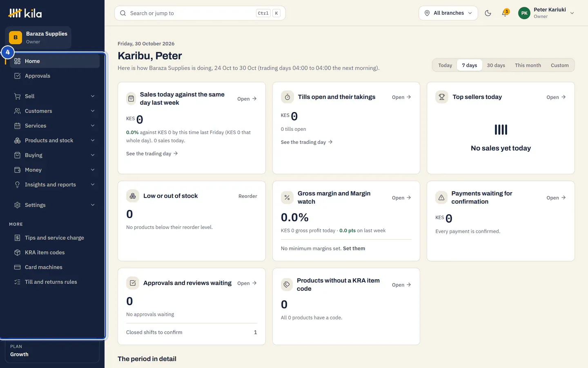Go to Home in sidebar
This screenshot has width=588, height=368.
(x=55, y=61)
